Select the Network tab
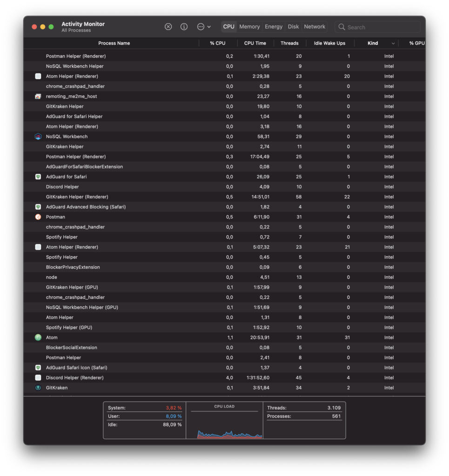This screenshot has width=449, height=476. (315, 27)
